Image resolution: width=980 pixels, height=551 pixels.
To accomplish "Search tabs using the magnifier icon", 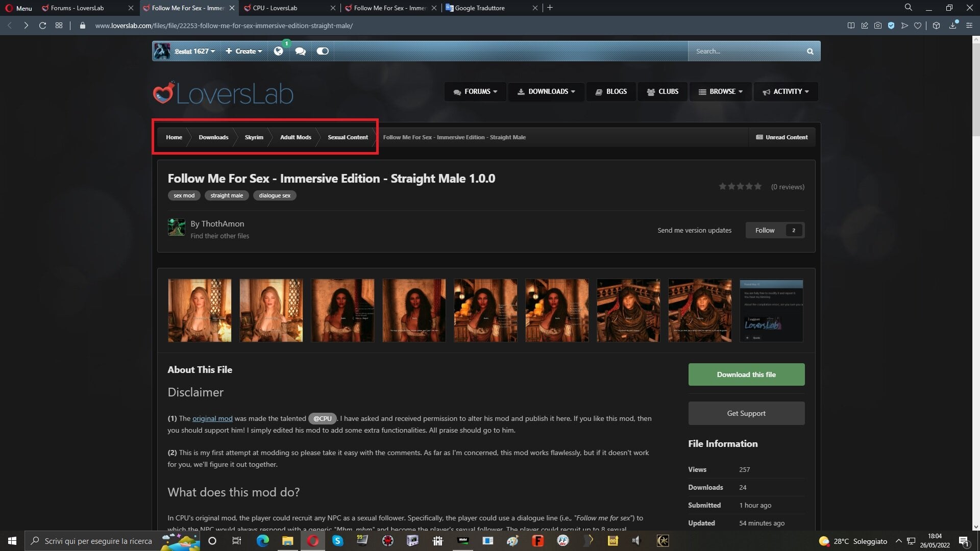I will (909, 8).
